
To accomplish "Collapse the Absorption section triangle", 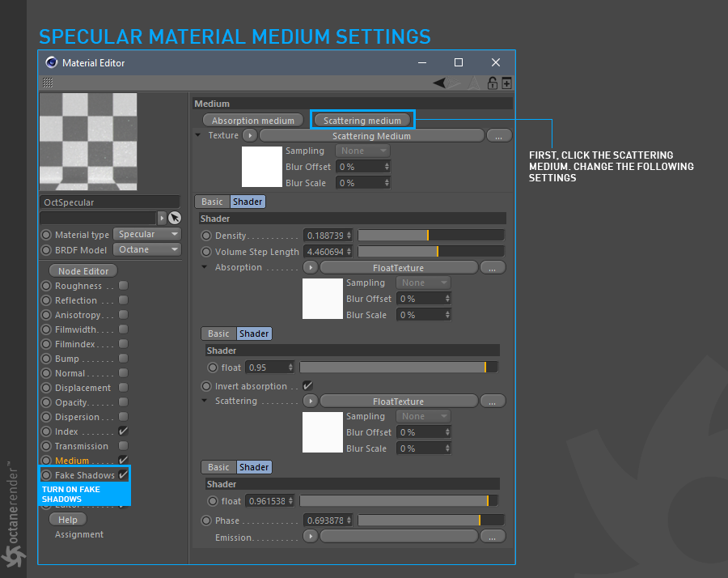I will coord(205,267).
